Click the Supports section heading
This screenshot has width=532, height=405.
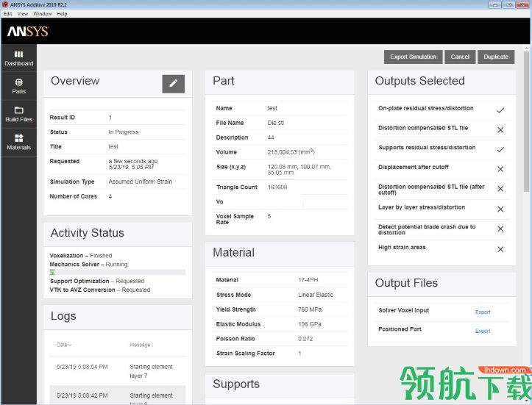click(236, 384)
